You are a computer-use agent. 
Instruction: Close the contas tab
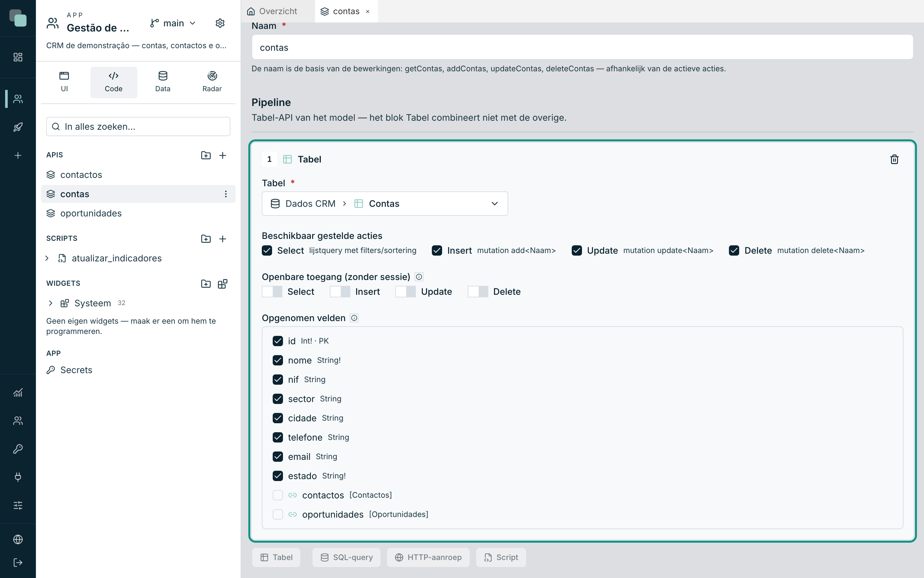coord(368,12)
